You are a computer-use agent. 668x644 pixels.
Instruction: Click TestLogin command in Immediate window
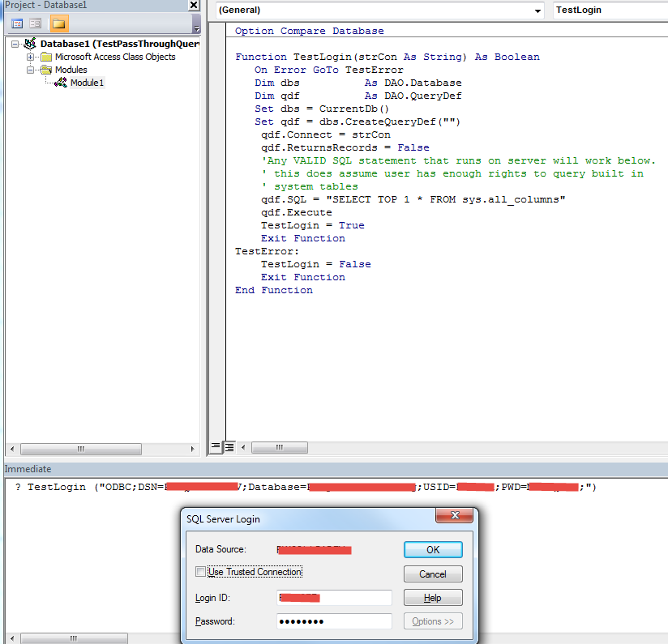[305, 487]
